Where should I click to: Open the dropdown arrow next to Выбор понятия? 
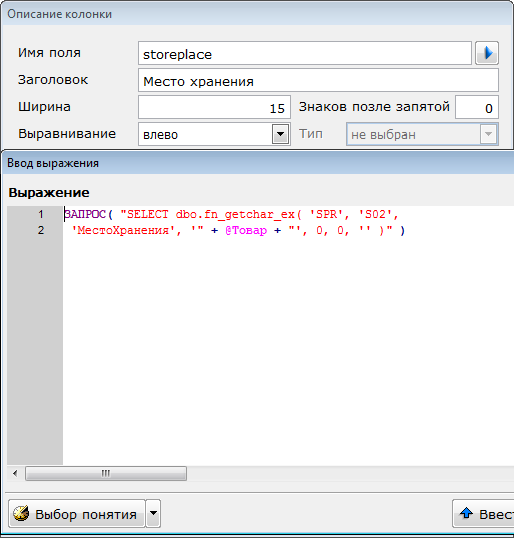pyautogui.click(x=153, y=514)
